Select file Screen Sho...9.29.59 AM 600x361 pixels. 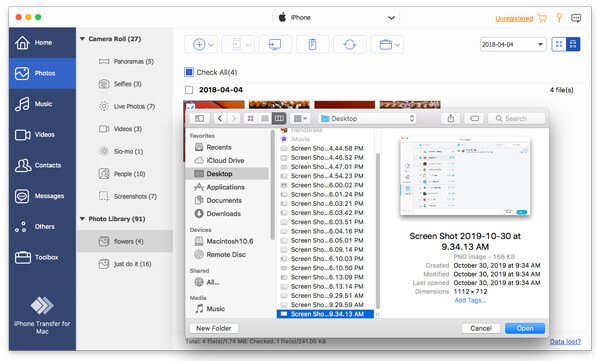coord(325,305)
